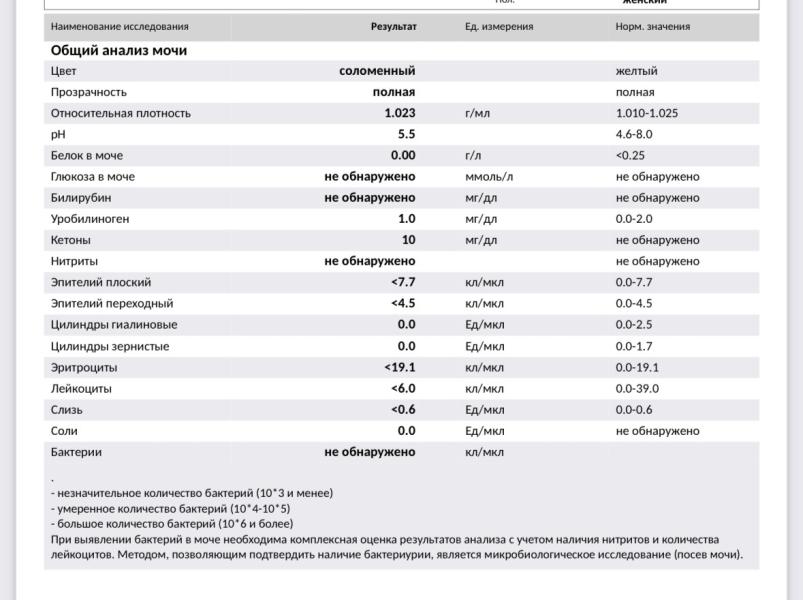Select the 'Эпителий плоский' label

101,282
